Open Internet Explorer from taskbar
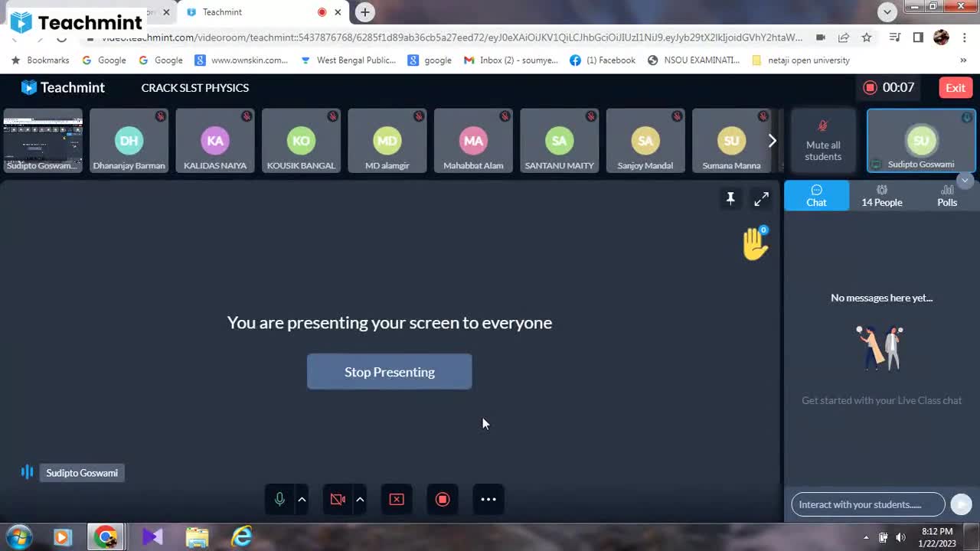The image size is (980, 551). [242, 537]
